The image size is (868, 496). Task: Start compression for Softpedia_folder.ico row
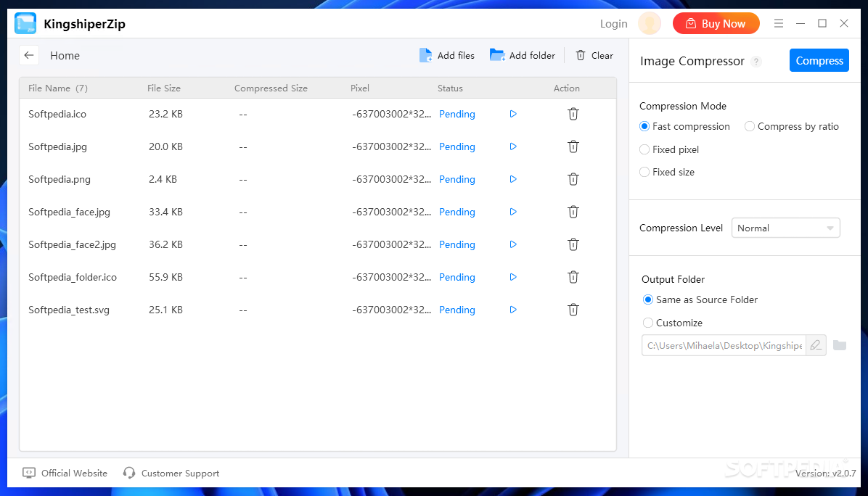(513, 277)
